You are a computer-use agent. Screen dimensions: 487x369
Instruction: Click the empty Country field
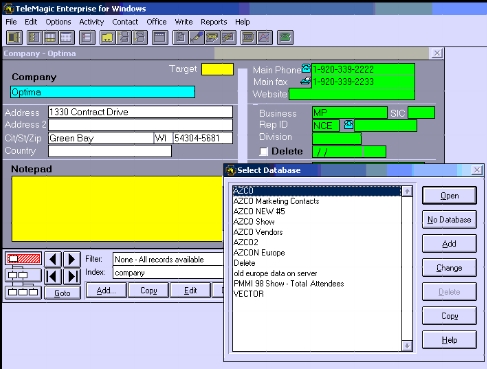point(110,151)
